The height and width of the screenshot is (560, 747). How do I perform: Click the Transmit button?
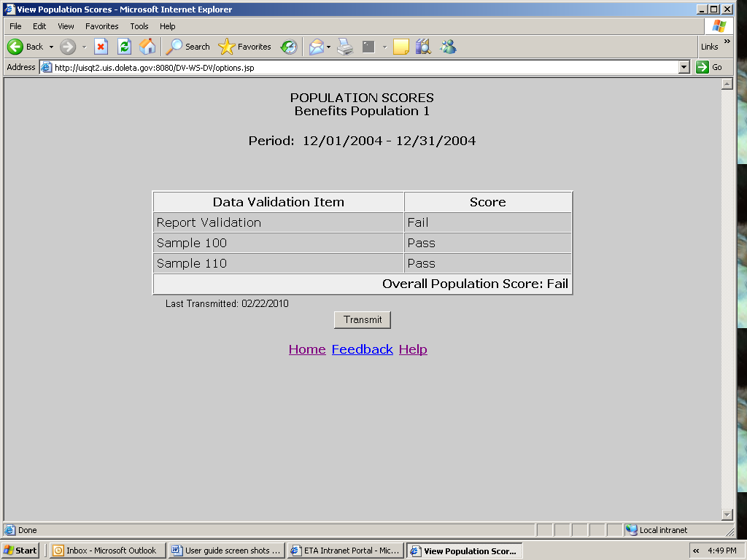[x=363, y=319]
